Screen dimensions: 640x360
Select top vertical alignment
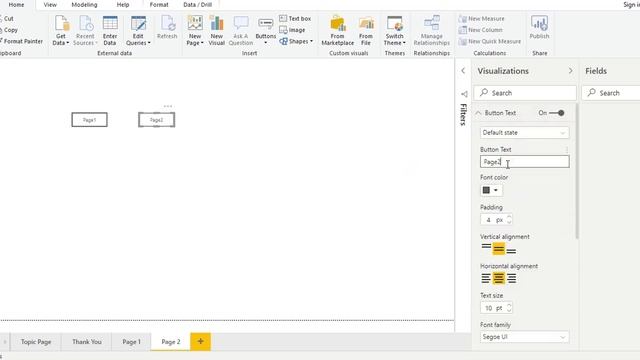click(x=486, y=248)
